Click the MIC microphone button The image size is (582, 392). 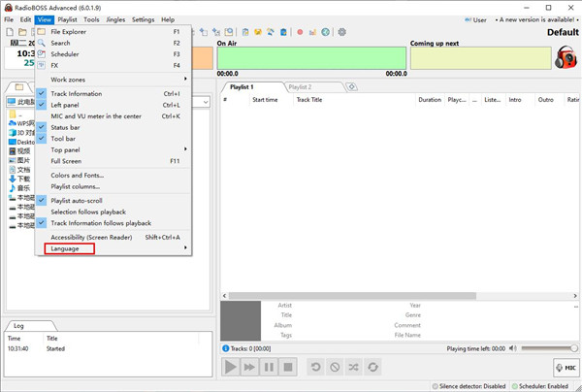(x=566, y=368)
